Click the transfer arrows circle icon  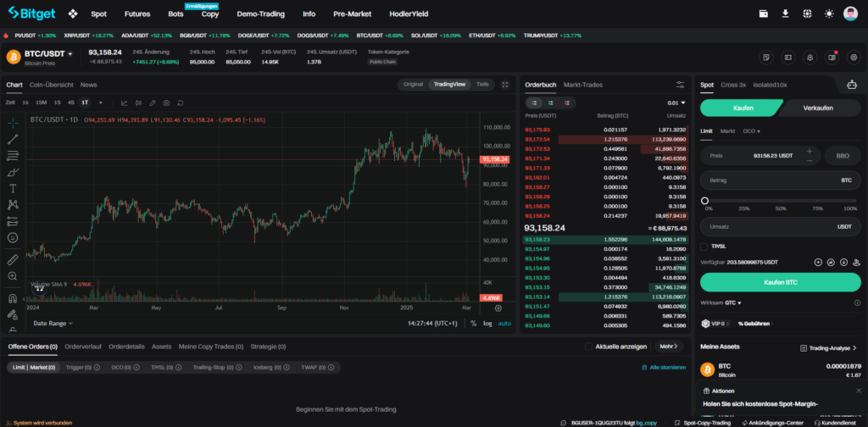(x=831, y=262)
